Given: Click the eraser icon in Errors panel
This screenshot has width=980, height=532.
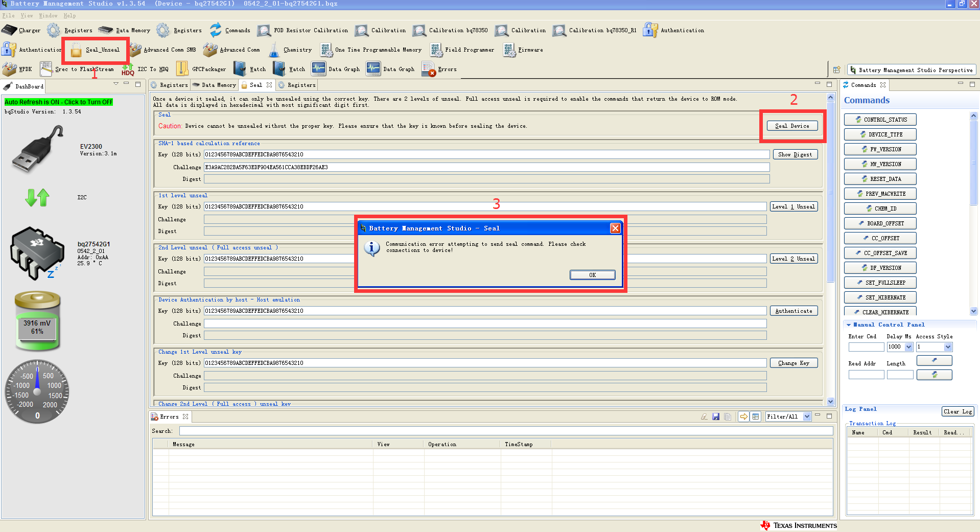Looking at the screenshot, I should click(704, 417).
